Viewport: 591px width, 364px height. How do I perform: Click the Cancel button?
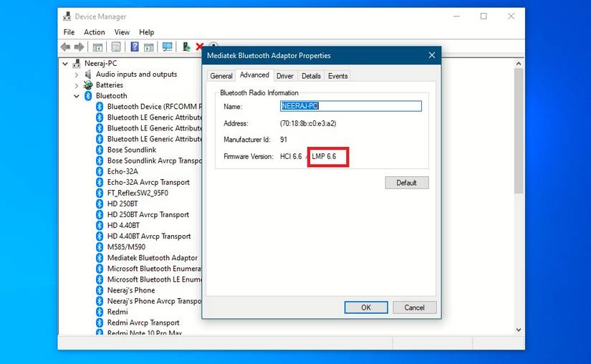click(415, 307)
